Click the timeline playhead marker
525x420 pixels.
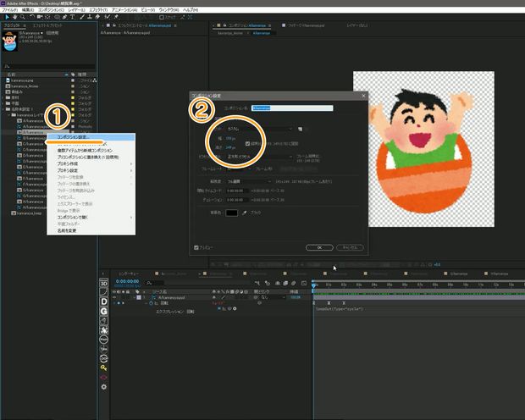point(313,285)
